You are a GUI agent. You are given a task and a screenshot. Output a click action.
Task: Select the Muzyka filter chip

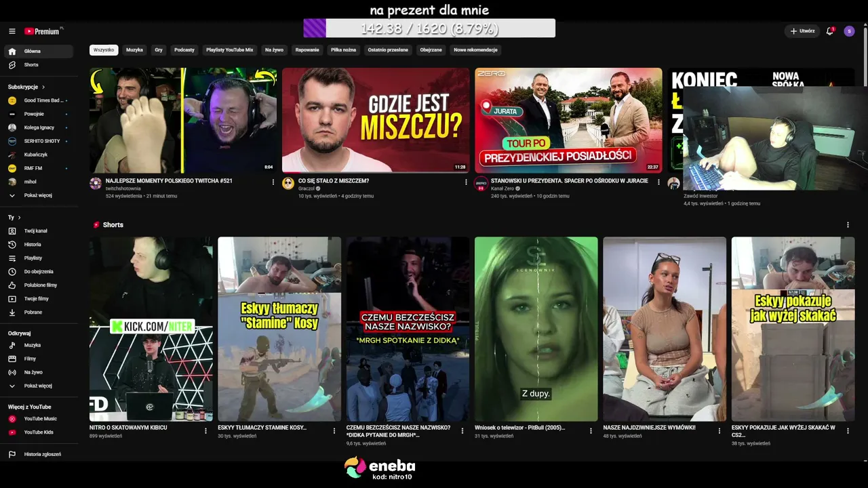[134, 50]
